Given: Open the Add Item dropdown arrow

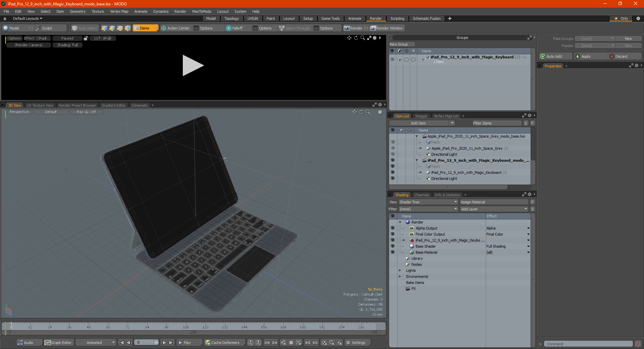Looking at the screenshot, I should 452,123.
